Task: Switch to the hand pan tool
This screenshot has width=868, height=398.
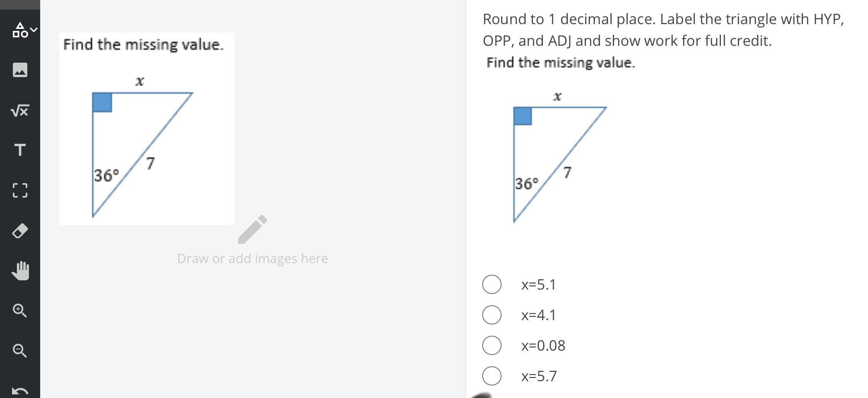Action: (20, 270)
